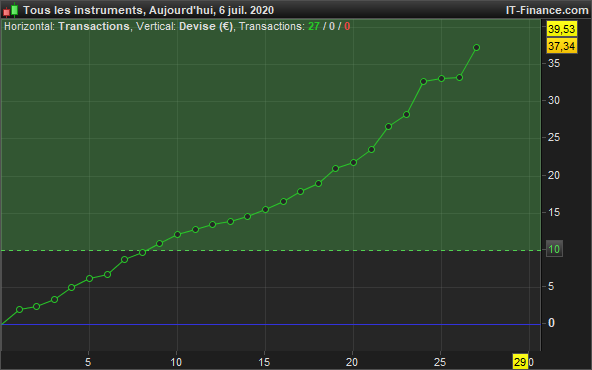Click the green winning transactions count 27
The height and width of the screenshot is (370, 592).
314,26
